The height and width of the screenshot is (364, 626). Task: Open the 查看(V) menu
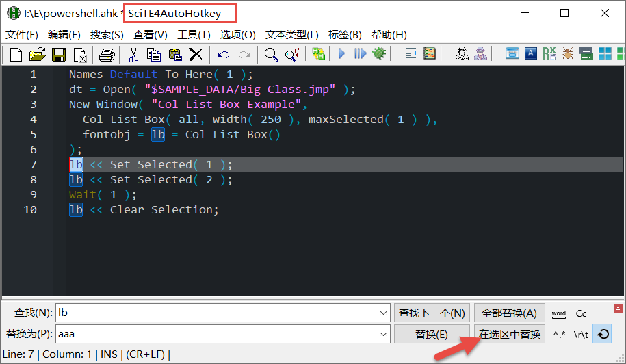click(x=150, y=35)
